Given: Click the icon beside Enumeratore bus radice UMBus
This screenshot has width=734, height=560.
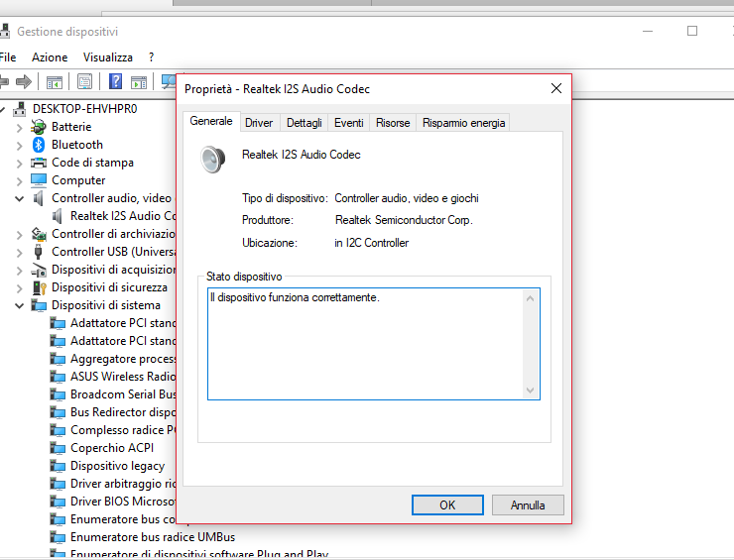Looking at the screenshot, I should (58, 536).
